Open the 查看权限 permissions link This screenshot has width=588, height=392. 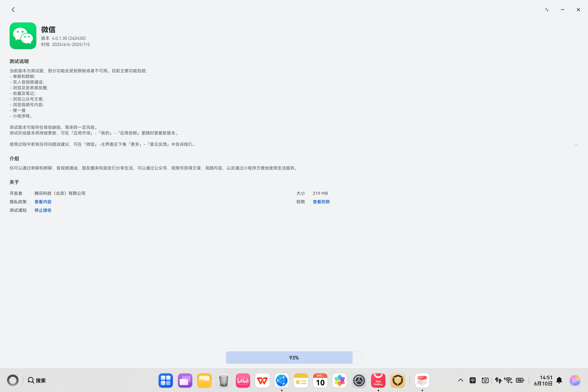(321, 202)
